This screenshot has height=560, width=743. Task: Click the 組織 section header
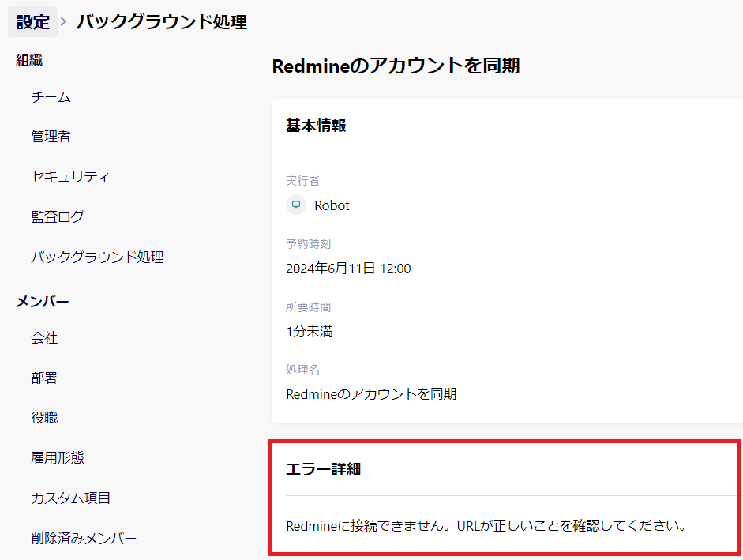click(29, 60)
